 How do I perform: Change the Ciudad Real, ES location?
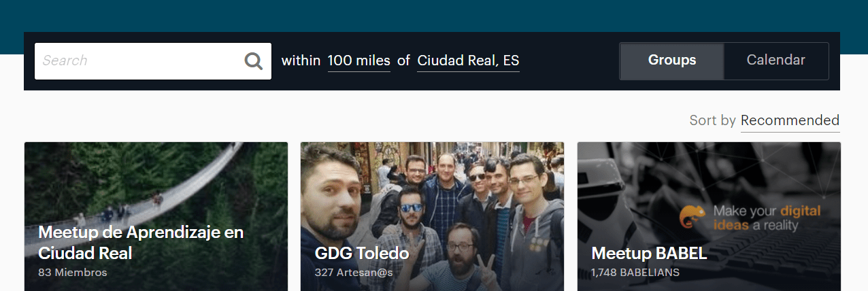468,61
